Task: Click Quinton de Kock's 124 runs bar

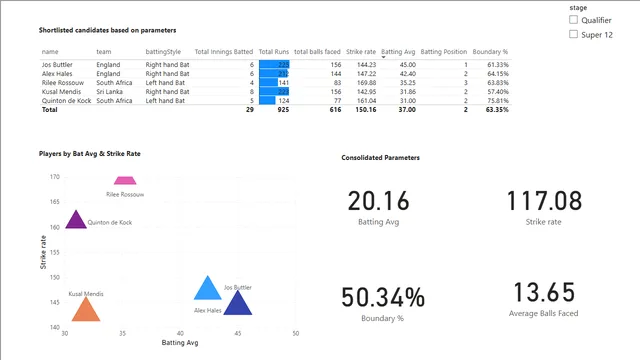Action: click(x=267, y=100)
